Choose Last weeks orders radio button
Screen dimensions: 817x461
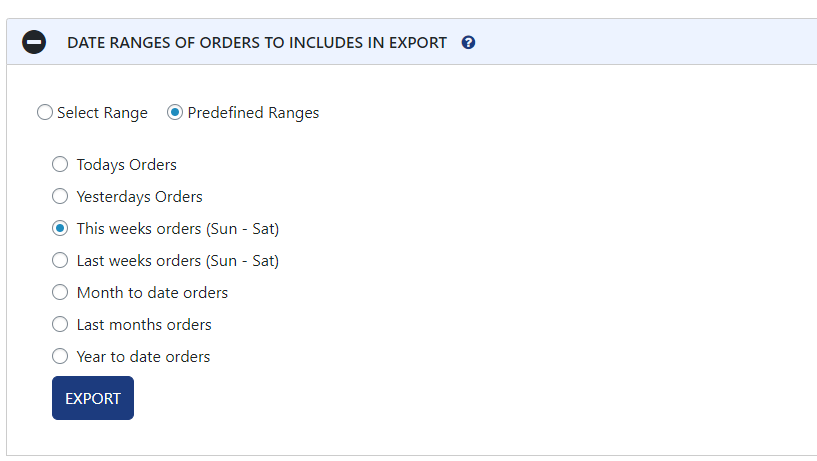click(x=60, y=261)
